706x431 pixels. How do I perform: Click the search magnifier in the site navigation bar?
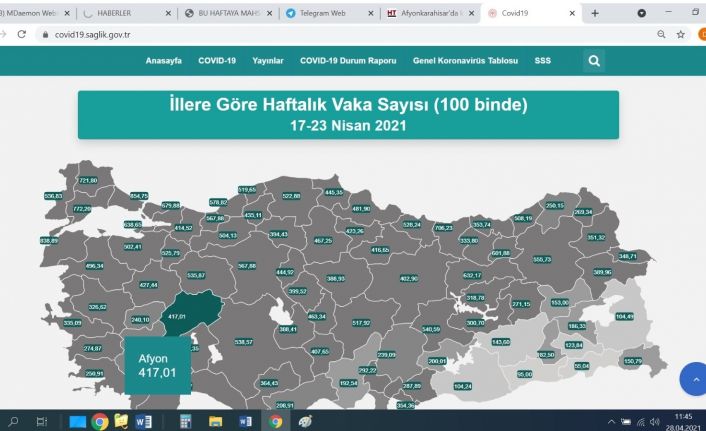point(594,61)
